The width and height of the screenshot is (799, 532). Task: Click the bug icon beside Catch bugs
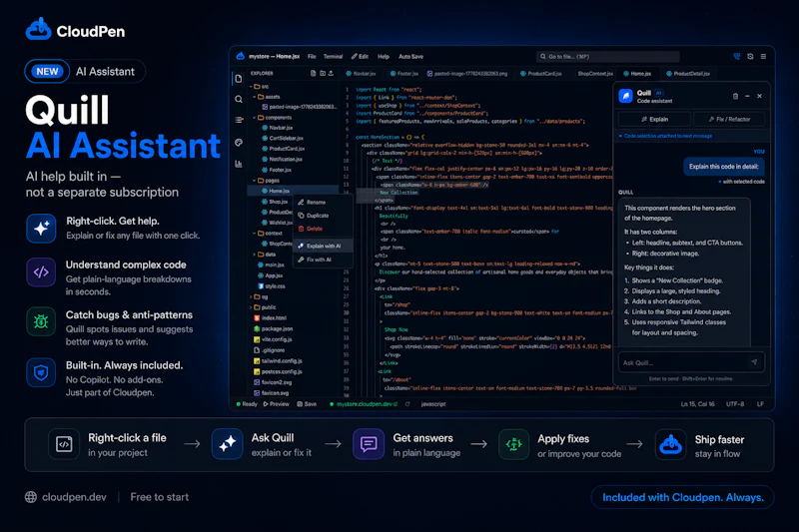click(x=41, y=321)
